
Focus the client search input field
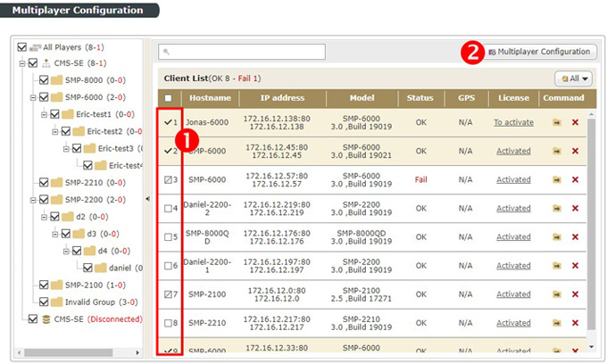pos(242,52)
